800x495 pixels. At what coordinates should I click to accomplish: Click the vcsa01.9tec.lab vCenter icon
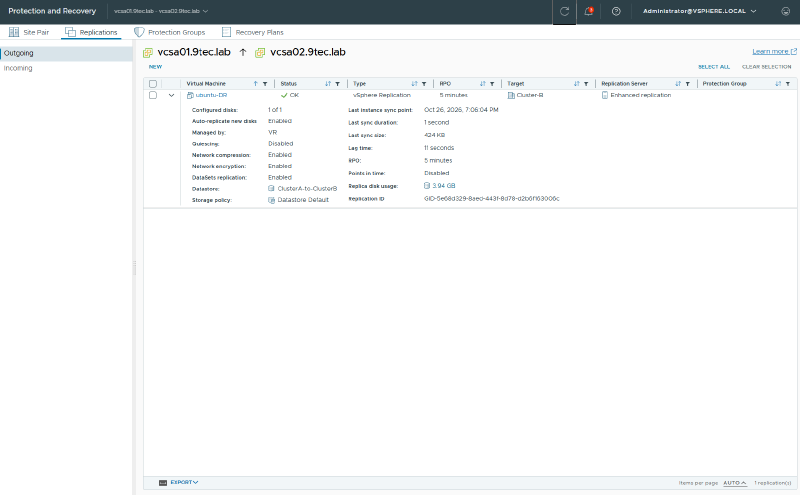(x=148, y=53)
